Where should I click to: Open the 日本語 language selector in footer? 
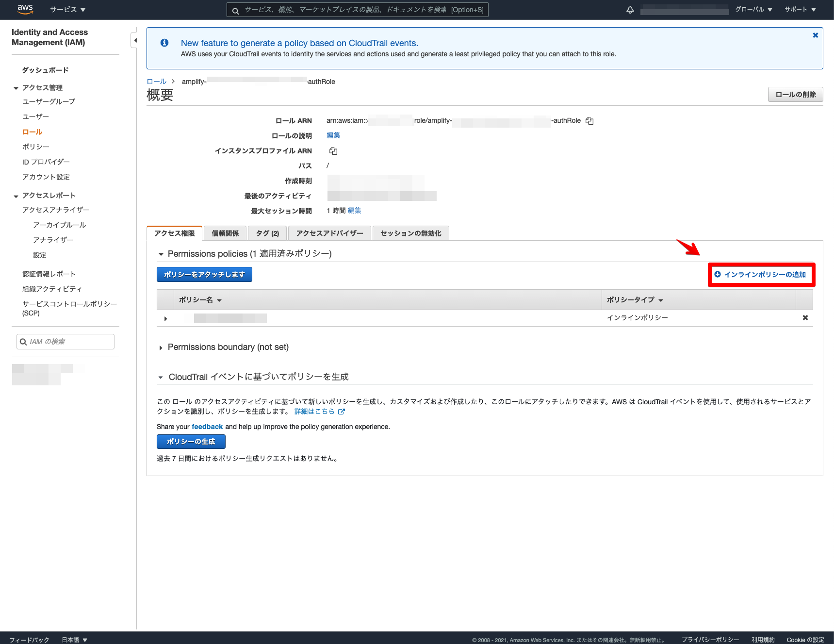click(x=74, y=640)
